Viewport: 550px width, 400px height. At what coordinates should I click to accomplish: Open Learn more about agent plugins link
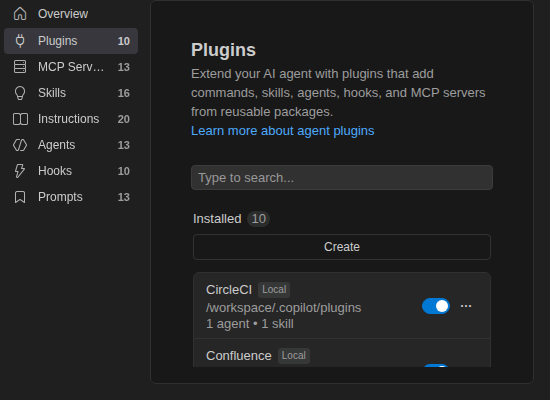(282, 131)
